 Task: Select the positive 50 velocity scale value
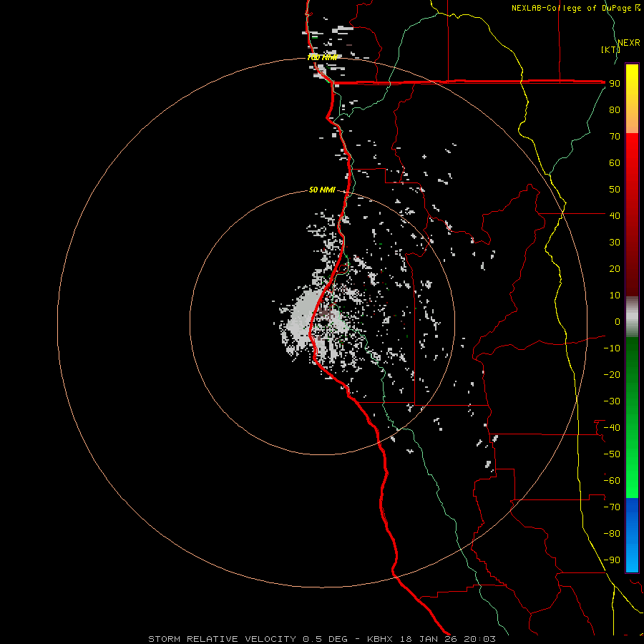615,190
